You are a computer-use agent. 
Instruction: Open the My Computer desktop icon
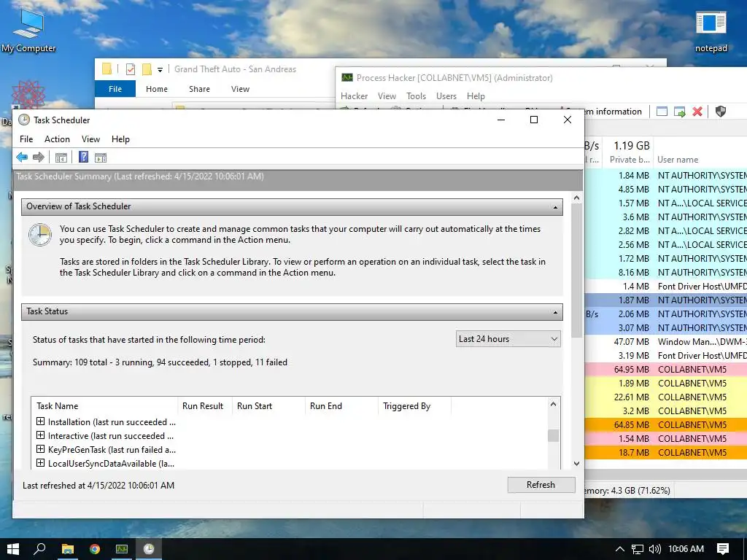(x=28, y=29)
